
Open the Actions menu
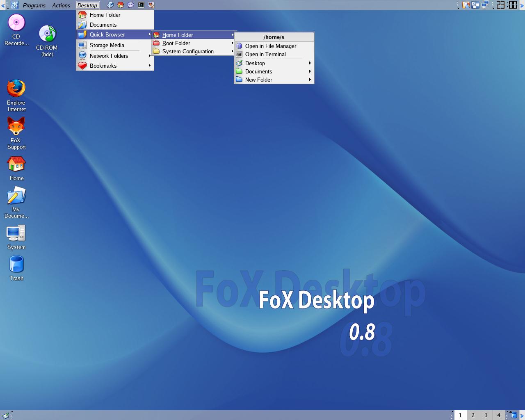point(61,5)
